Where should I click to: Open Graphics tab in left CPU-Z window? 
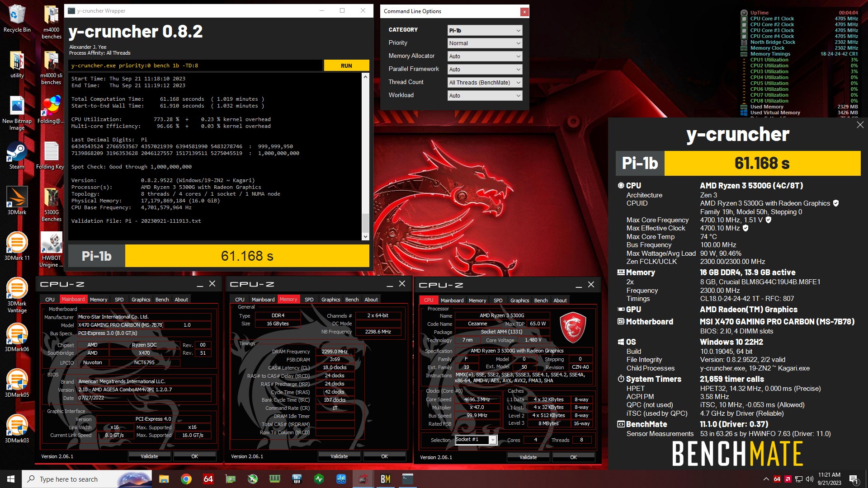coord(141,300)
